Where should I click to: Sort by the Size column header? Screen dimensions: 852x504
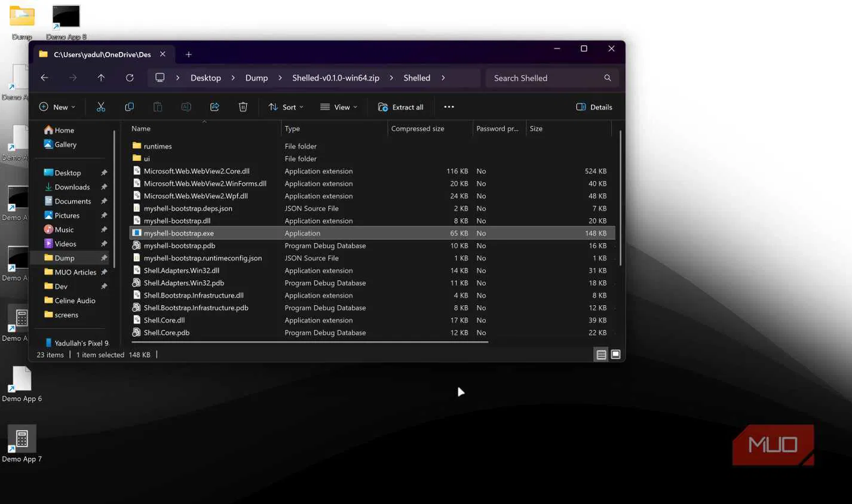(569, 128)
